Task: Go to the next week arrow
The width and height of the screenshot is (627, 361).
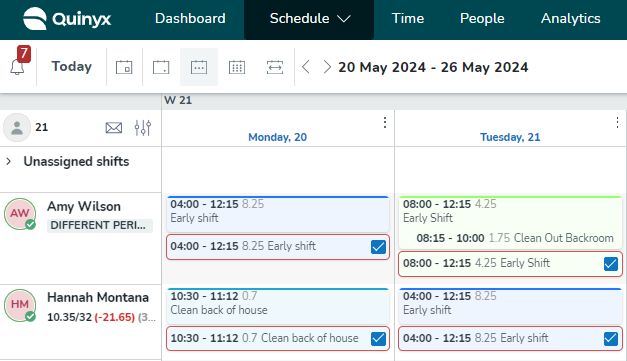Action: 327,67
